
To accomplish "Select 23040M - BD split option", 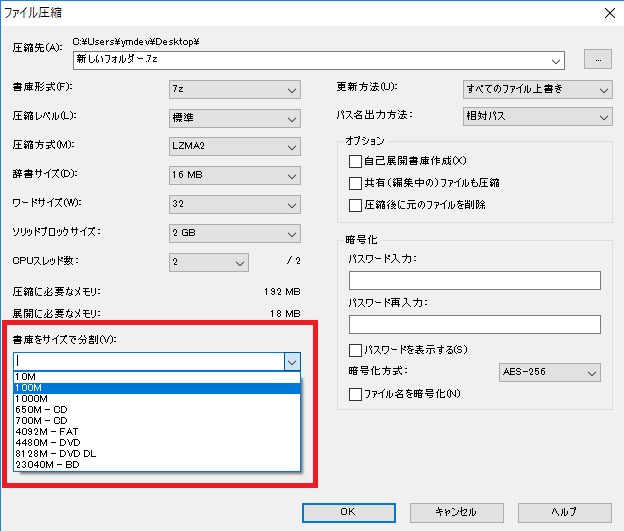I will (156, 464).
